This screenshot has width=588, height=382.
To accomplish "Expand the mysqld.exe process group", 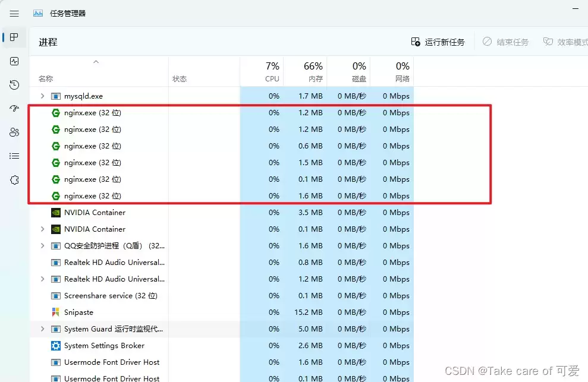I will point(42,96).
